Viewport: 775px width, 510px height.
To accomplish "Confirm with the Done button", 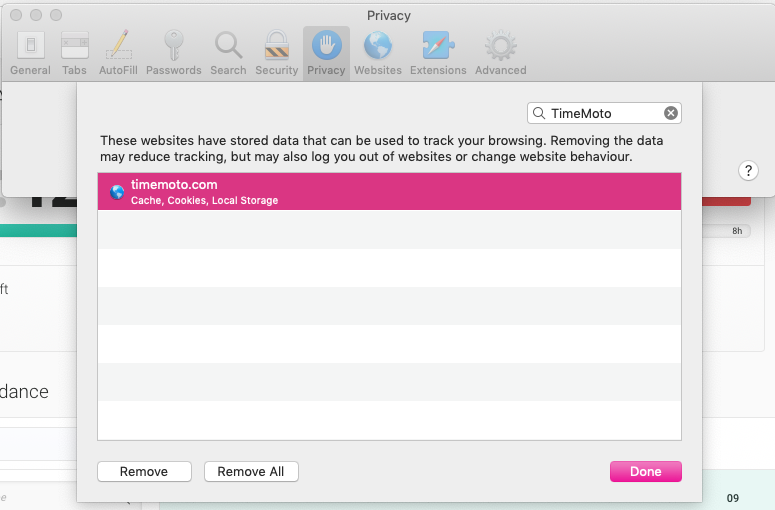I will tap(646, 471).
